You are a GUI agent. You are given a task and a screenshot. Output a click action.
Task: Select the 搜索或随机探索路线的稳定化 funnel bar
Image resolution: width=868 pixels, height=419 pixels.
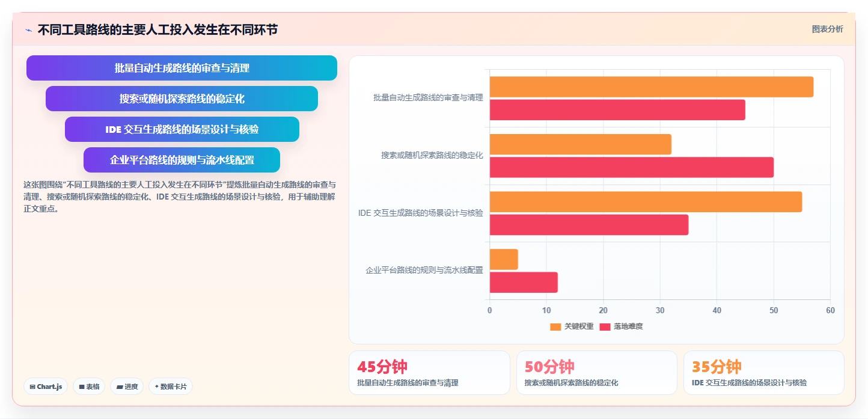182,99
